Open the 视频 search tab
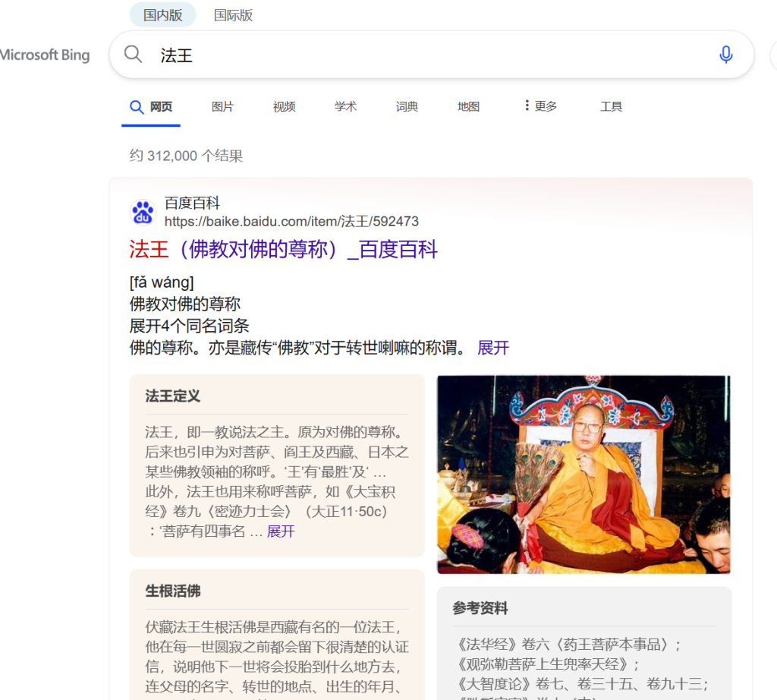This screenshot has width=777, height=700. 284,106
